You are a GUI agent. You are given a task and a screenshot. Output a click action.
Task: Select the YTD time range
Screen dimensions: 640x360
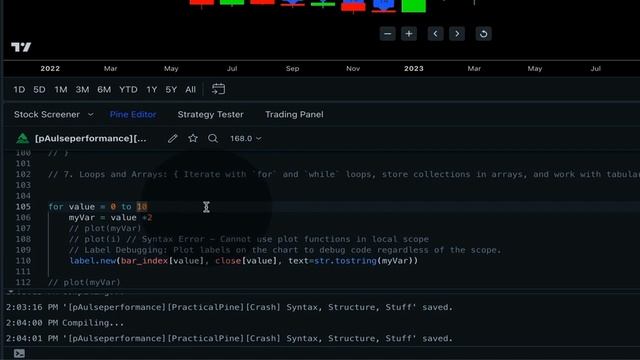128,89
